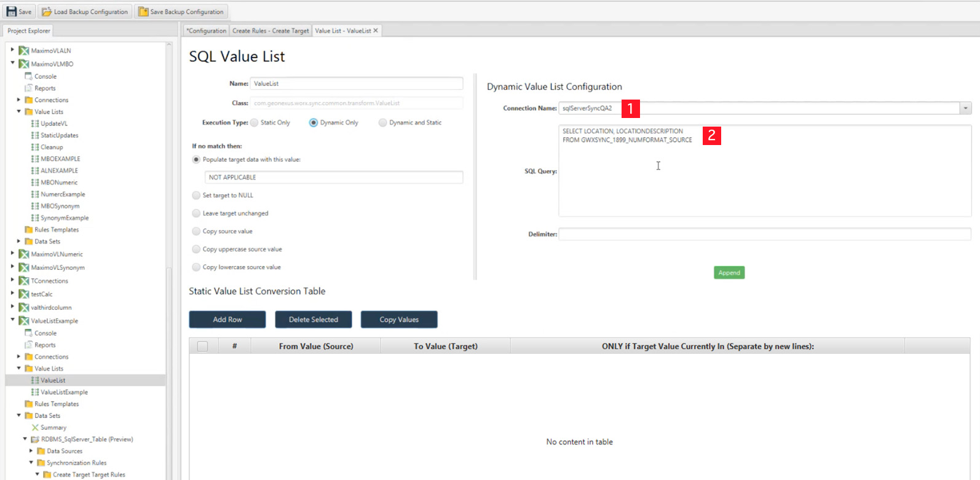Click the MaximoVLNumeric project icon
Screen dimensions: 980x480
pyautogui.click(x=24, y=254)
